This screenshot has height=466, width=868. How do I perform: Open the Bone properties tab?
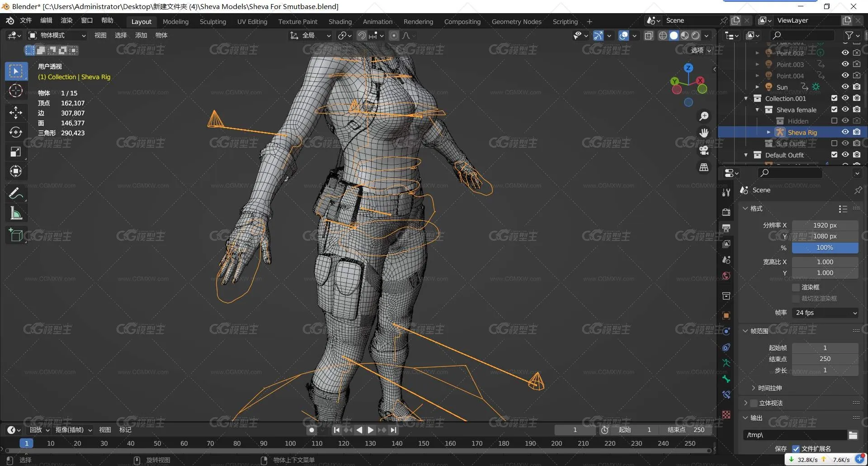pos(726,379)
